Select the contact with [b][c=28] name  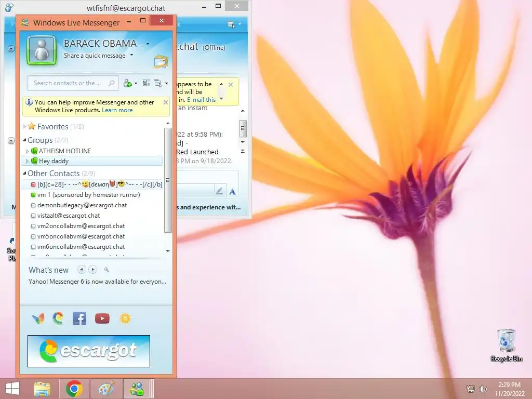coord(91,184)
